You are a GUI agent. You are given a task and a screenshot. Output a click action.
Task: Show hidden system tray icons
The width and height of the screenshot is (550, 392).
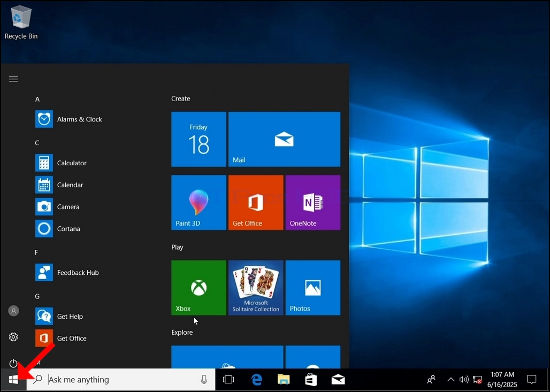click(450, 379)
